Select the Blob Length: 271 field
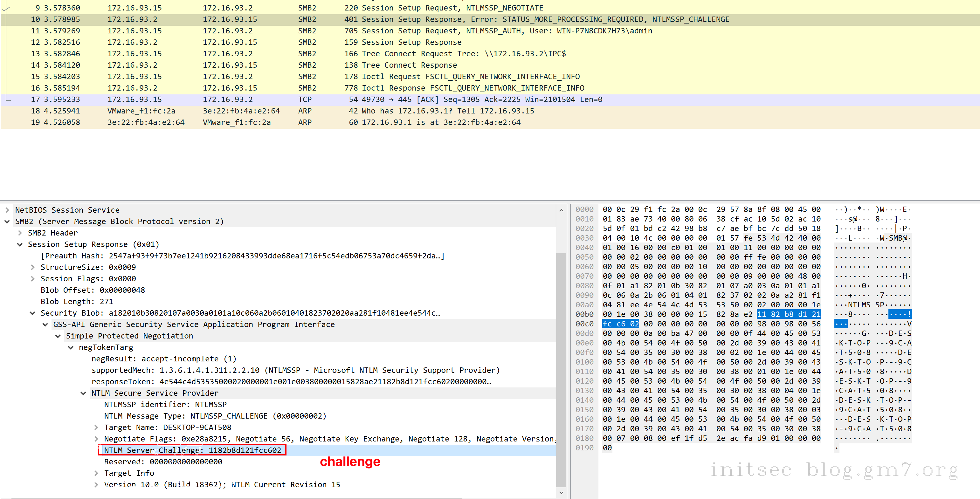Viewport: 980px width, 499px height. (x=77, y=302)
